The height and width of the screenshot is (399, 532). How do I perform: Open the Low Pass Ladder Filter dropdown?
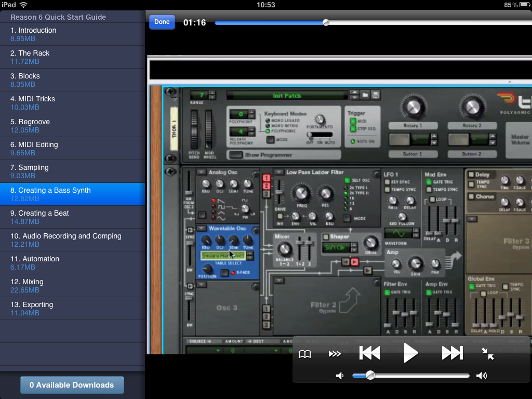click(279, 172)
